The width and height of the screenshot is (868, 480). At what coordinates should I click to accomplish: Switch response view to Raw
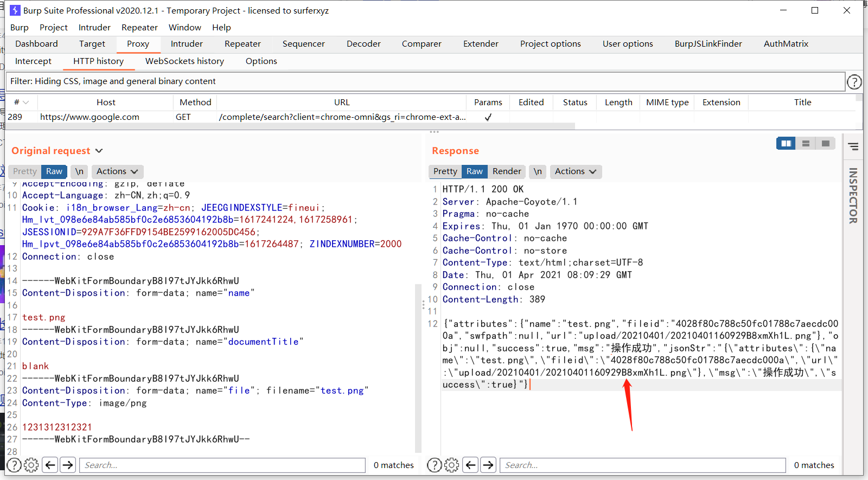[475, 171]
